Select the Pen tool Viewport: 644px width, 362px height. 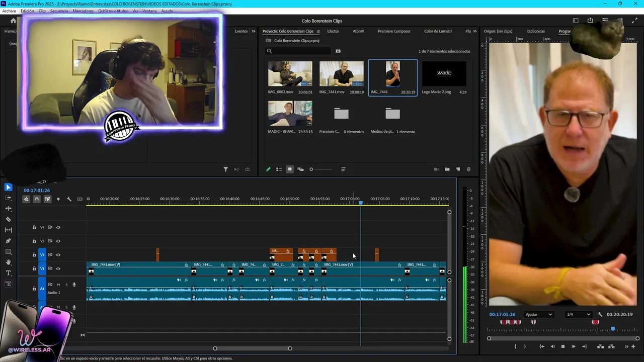8,241
